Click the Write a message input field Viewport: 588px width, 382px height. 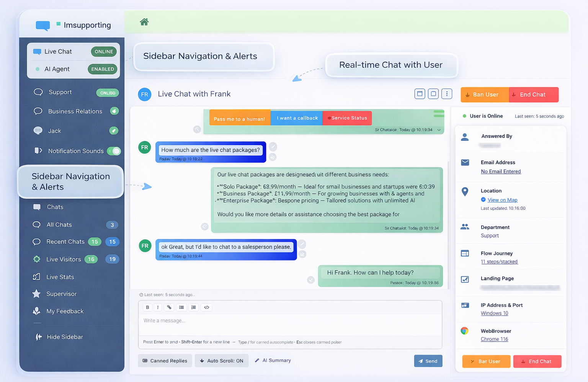coord(290,321)
